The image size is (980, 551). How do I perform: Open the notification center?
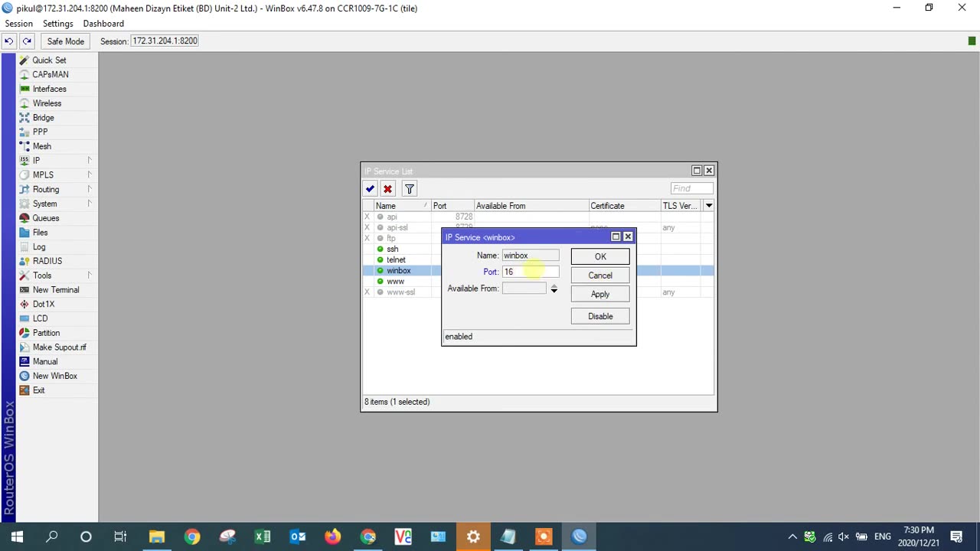coord(956,536)
